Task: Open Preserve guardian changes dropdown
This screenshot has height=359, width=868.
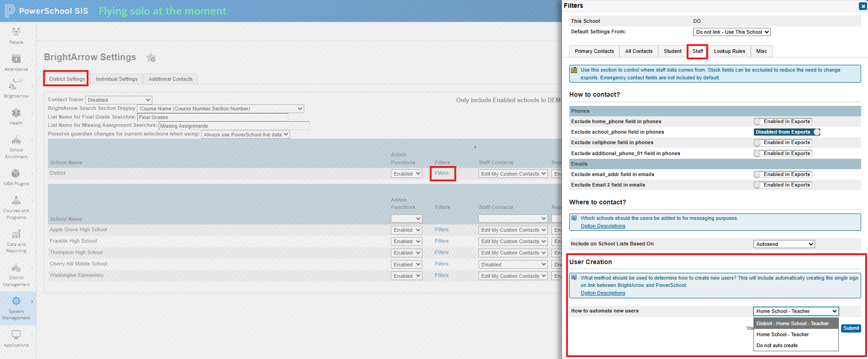Action: (245, 135)
